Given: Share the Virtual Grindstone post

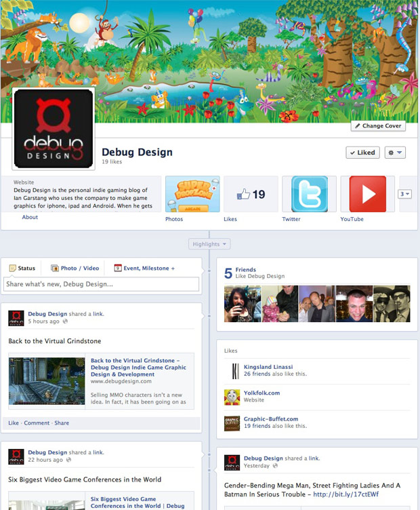Looking at the screenshot, I should click(x=62, y=423).
